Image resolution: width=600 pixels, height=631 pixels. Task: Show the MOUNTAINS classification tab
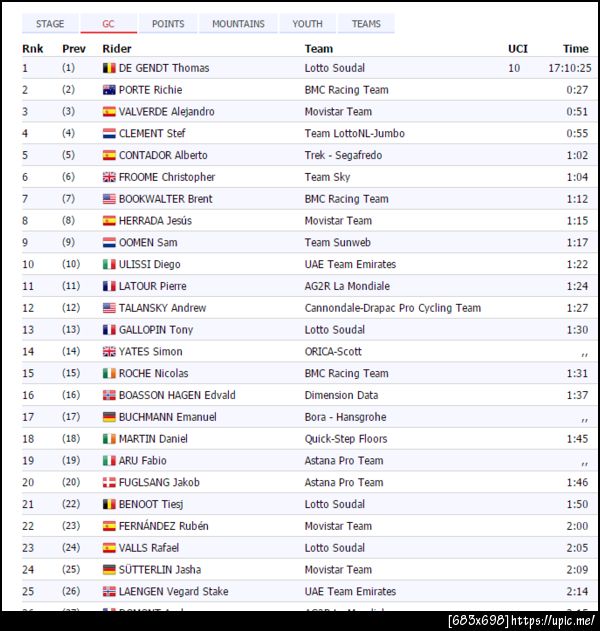click(x=238, y=24)
